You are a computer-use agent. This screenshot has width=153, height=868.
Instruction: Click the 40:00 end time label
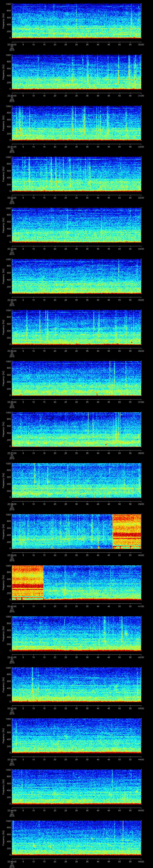[141, 555]
